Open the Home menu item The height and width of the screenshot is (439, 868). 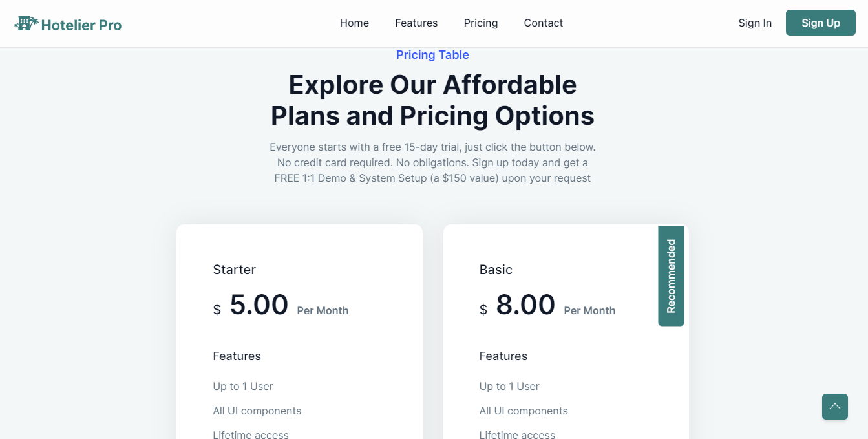(x=354, y=23)
